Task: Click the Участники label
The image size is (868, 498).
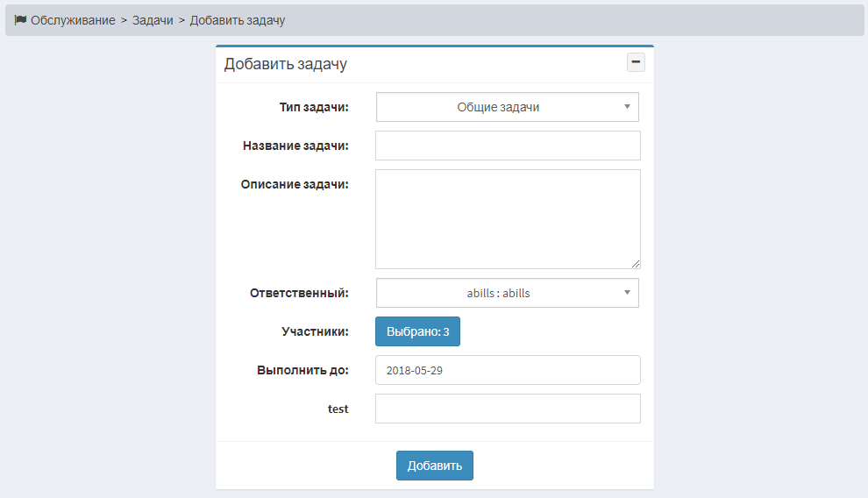Action: coord(315,331)
